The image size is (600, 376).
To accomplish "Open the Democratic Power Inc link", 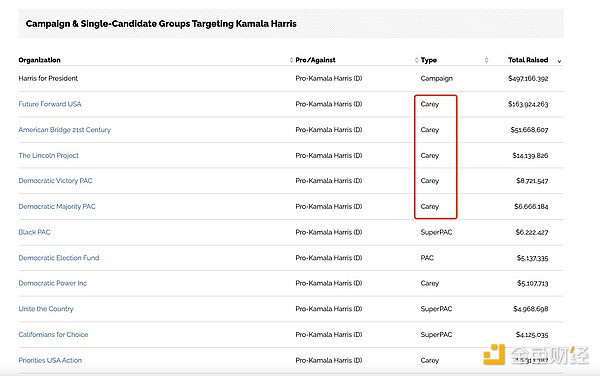I will click(53, 283).
